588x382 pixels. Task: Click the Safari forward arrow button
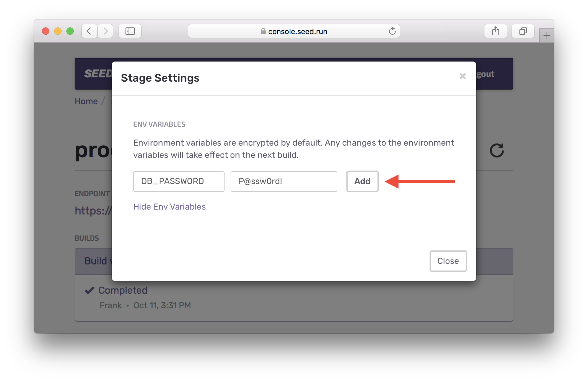[105, 31]
